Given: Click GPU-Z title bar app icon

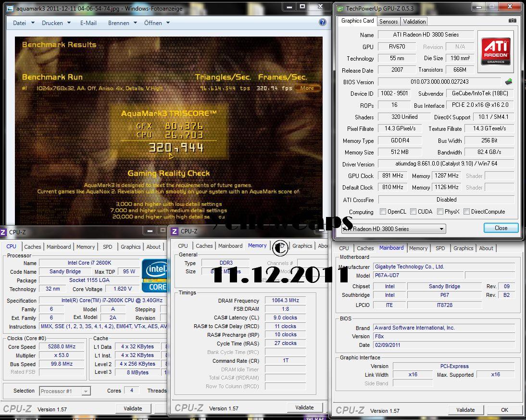Looking at the screenshot, I should click(340, 8).
